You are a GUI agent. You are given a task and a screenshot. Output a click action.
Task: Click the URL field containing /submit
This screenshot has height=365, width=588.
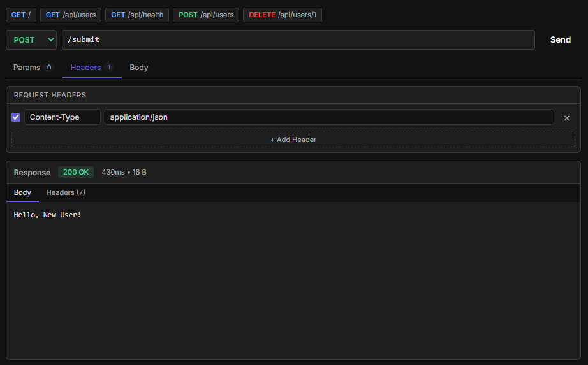tap(298, 39)
